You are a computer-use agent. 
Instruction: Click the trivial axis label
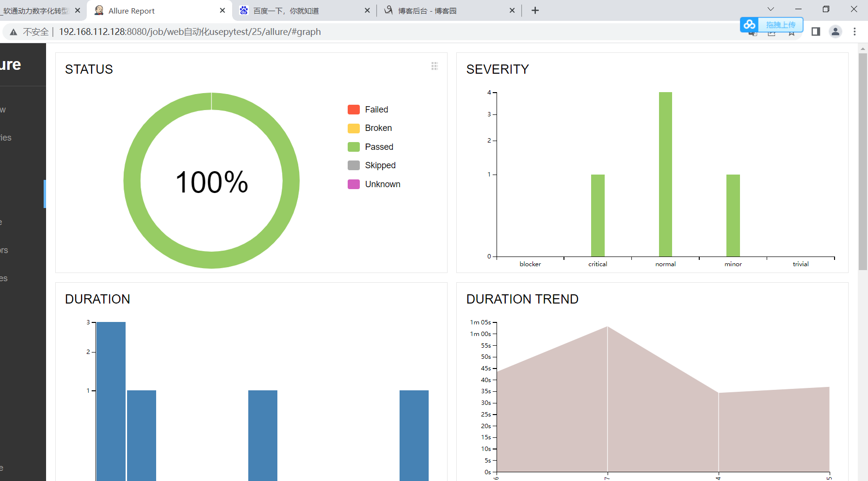(801, 264)
